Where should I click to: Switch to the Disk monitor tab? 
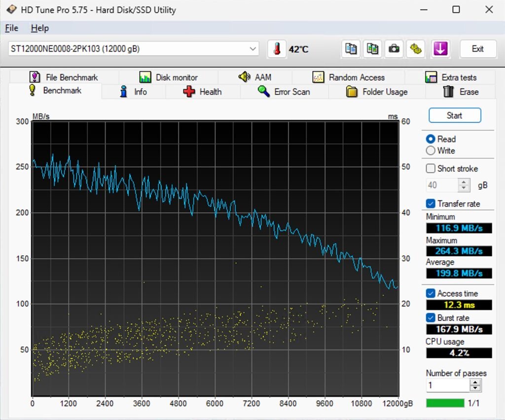coord(169,77)
